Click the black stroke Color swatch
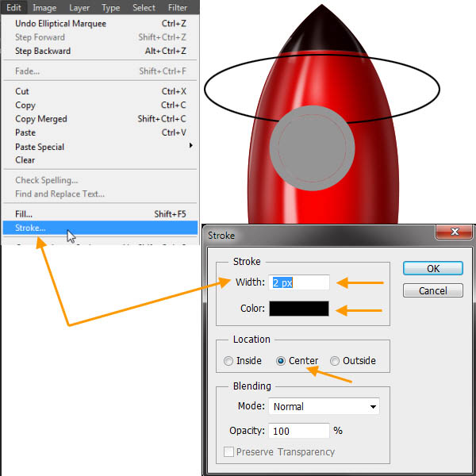This screenshot has height=476, width=476. click(299, 309)
